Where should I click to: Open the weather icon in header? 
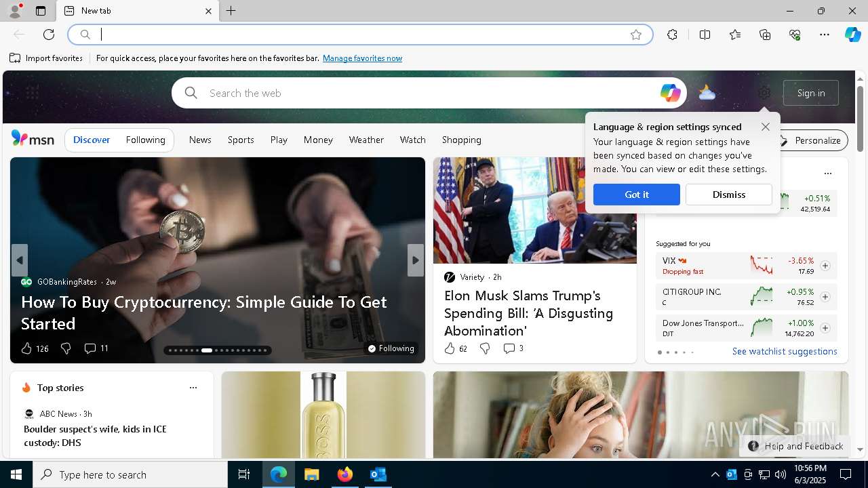pyautogui.click(x=707, y=93)
